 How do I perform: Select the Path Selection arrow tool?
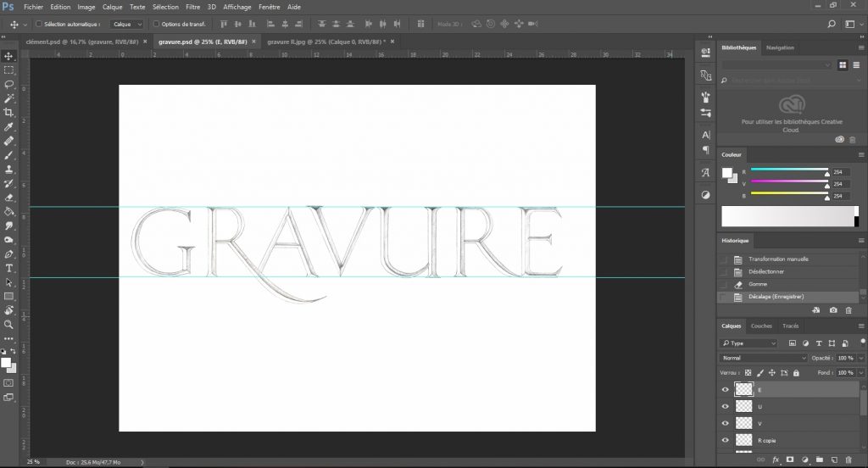click(8, 282)
